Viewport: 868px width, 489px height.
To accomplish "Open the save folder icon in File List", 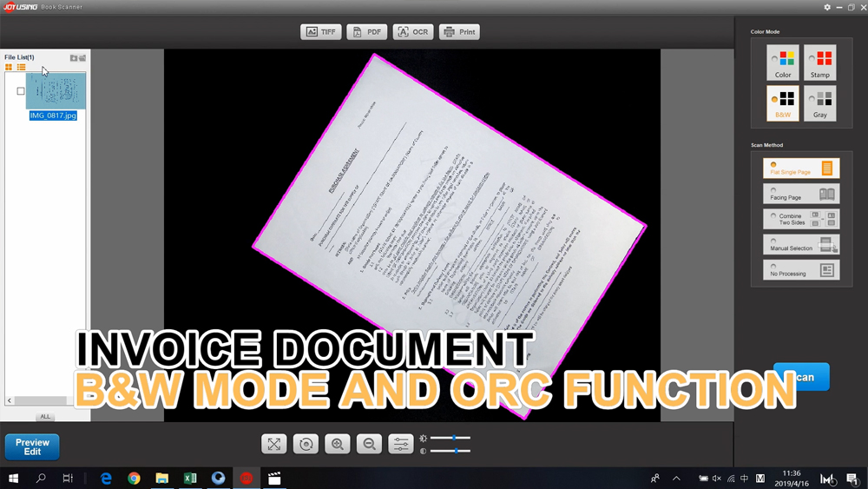I will pyautogui.click(x=73, y=57).
